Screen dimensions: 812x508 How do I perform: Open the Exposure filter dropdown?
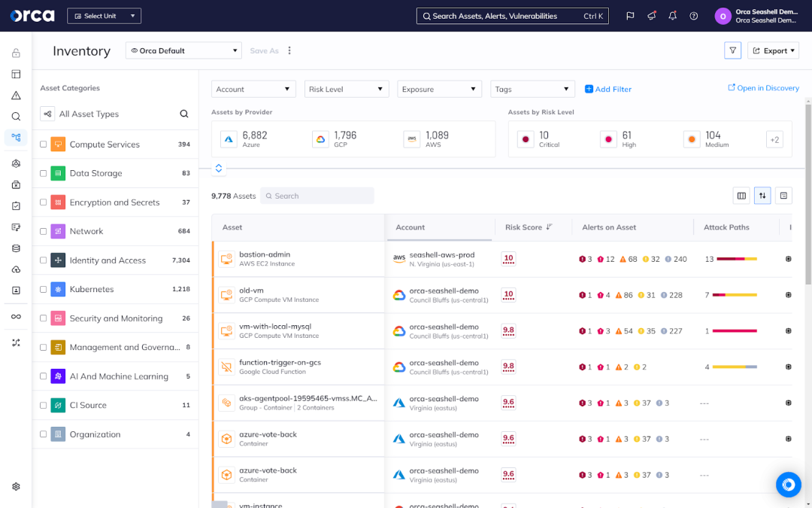coord(440,89)
